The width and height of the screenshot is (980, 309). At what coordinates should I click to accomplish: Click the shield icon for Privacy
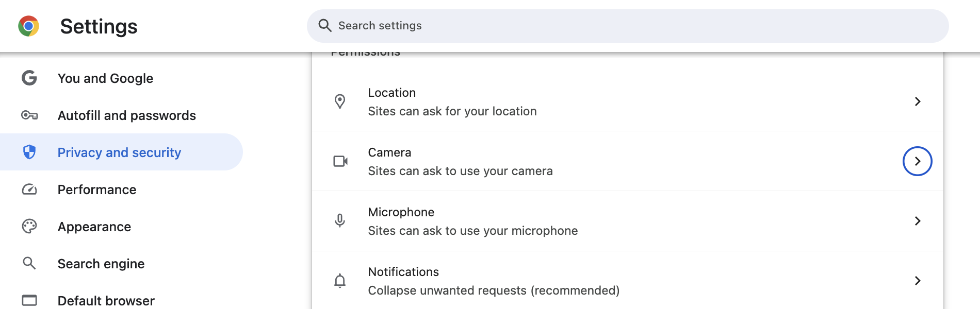(29, 152)
